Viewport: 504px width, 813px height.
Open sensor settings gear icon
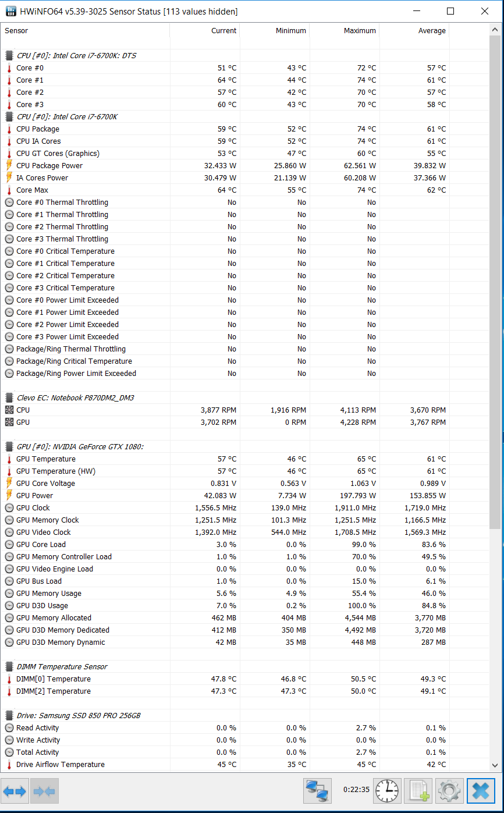click(x=449, y=790)
